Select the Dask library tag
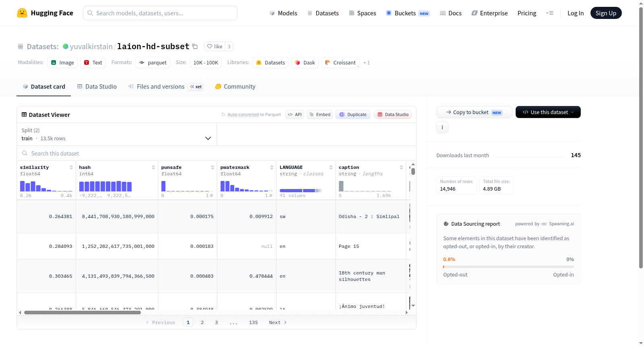Screen dimensions: 644x347 (305, 62)
